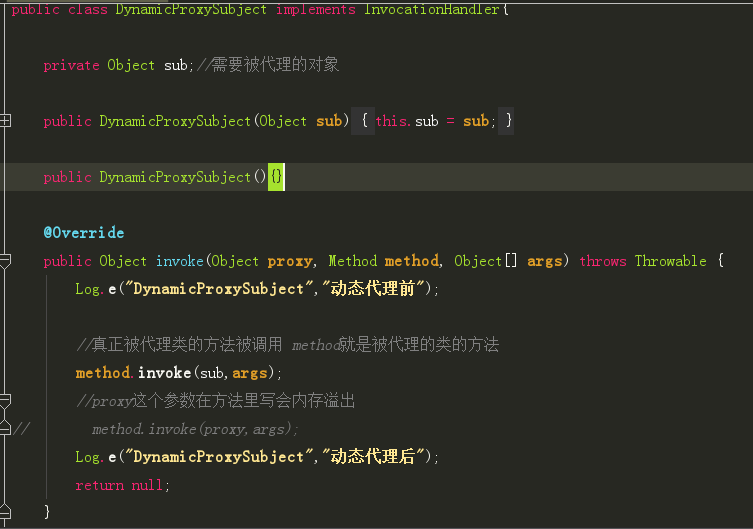
Task: Click the 'class' keyword
Action: click(x=87, y=9)
